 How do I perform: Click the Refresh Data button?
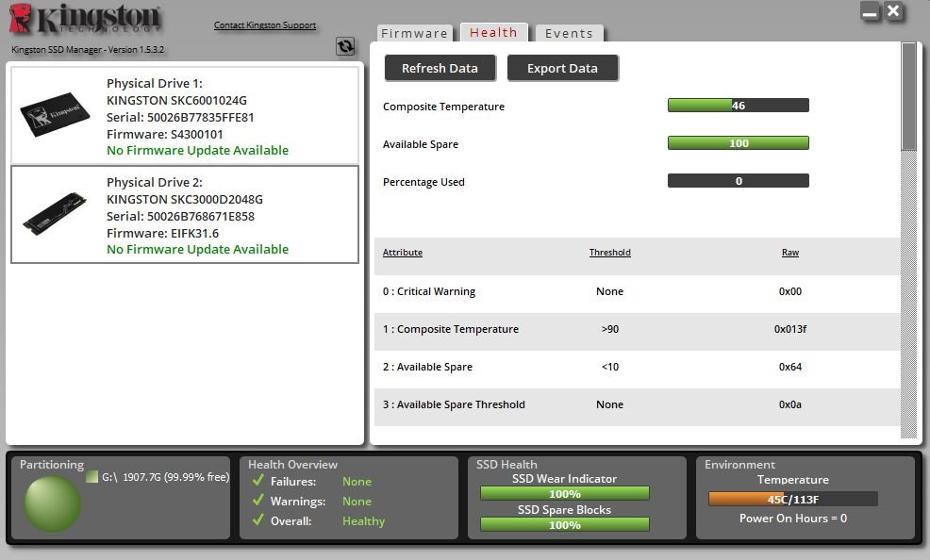pyautogui.click(x=440, y=68)
